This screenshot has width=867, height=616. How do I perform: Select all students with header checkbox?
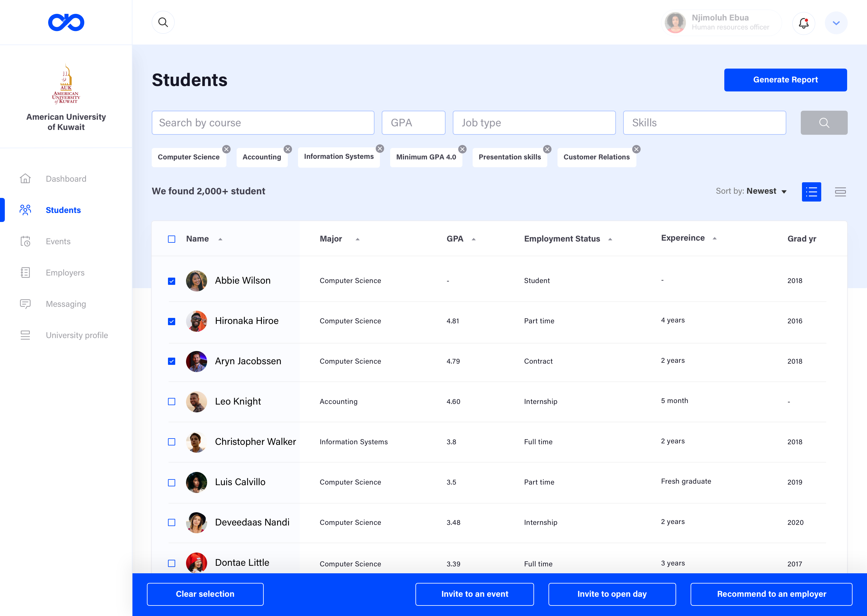point(172,239)
